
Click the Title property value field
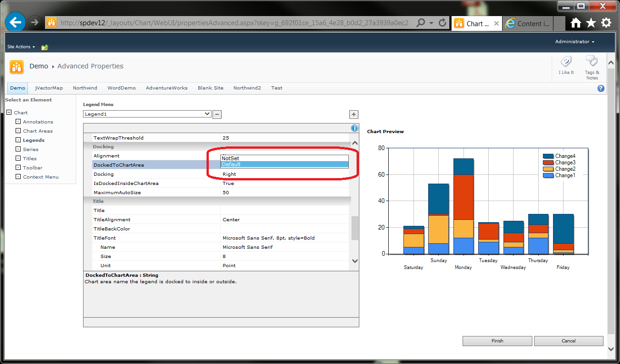tap(285, 210)
